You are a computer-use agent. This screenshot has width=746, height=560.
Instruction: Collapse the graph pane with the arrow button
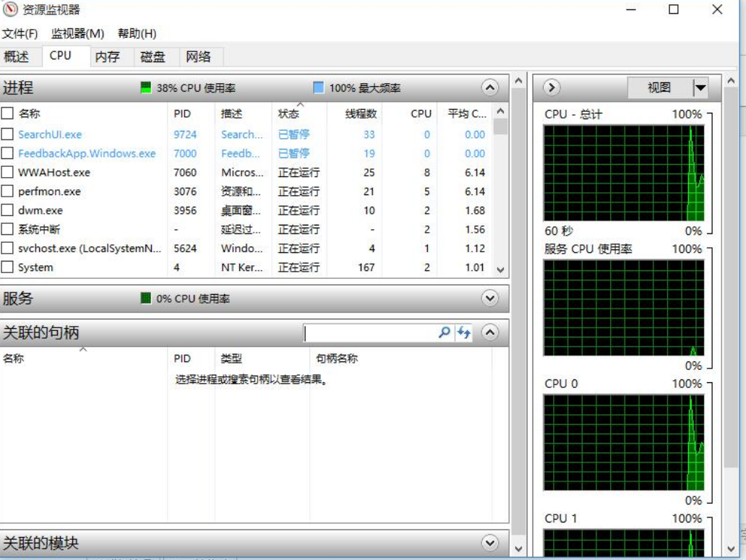click(x=552, y=87)
